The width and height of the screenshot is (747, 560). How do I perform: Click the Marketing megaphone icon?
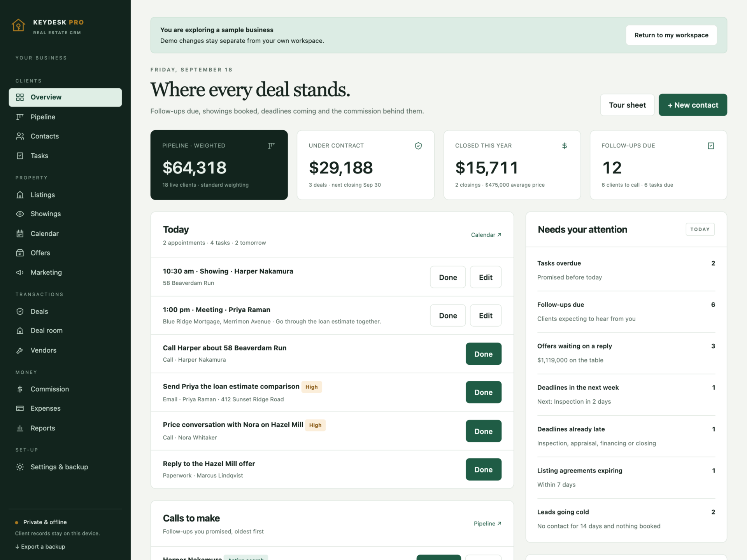[20, 273]
